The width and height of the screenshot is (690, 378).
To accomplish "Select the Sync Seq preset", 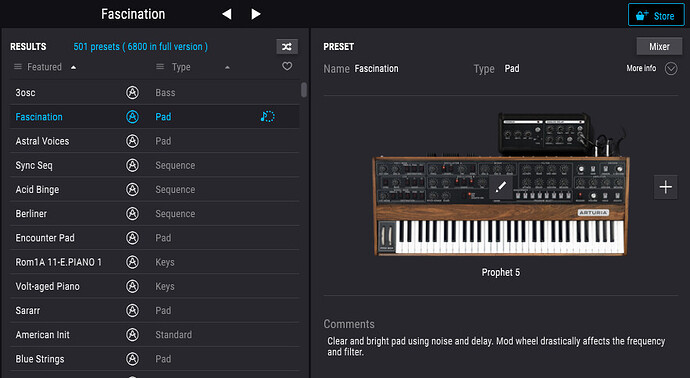I will pos(154,165).
